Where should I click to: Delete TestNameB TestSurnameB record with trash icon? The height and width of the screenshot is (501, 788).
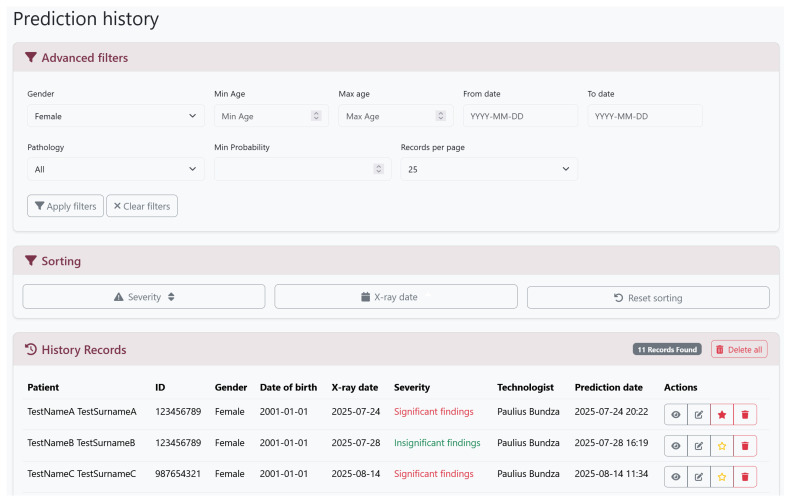(745, 446)
